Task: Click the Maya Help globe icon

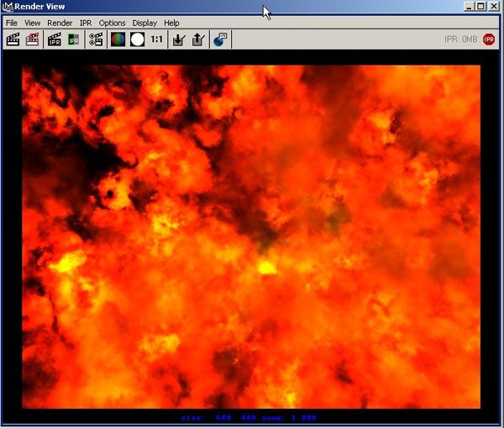Action: point(220,39)
